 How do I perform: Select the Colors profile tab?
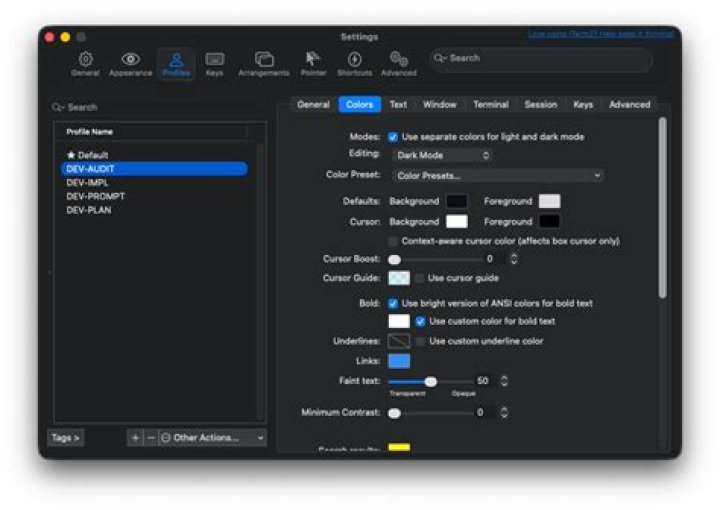click(359, 105)
